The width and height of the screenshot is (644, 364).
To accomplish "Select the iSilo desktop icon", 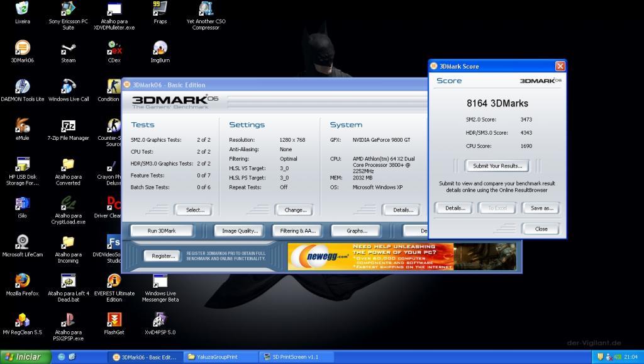I will pos(22,207).
